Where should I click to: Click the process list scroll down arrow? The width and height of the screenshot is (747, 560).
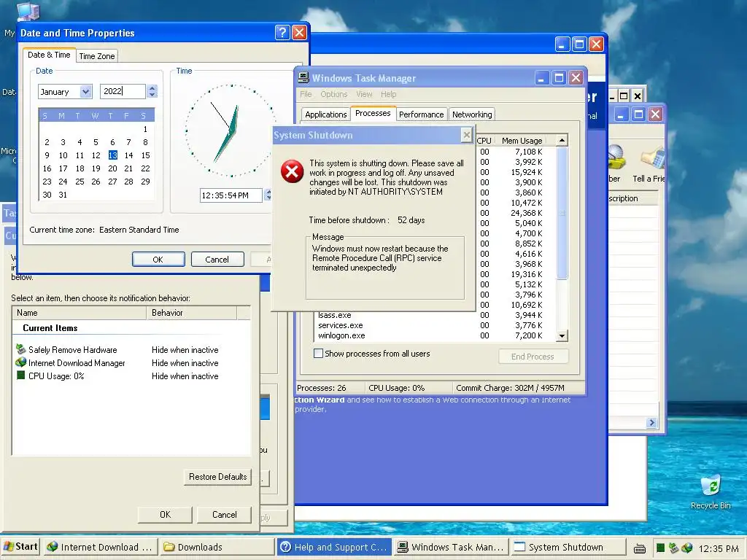[x=562, y=335]
